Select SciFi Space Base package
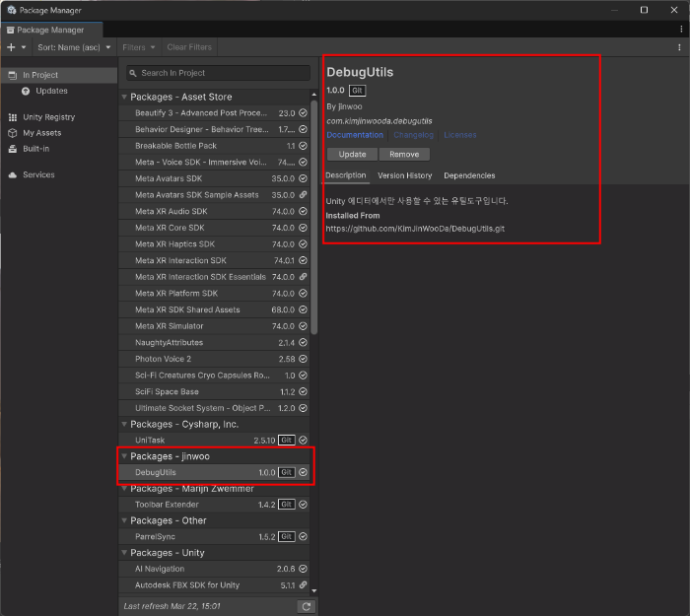This screenshot has height=616, width=690. coord(214,391)
